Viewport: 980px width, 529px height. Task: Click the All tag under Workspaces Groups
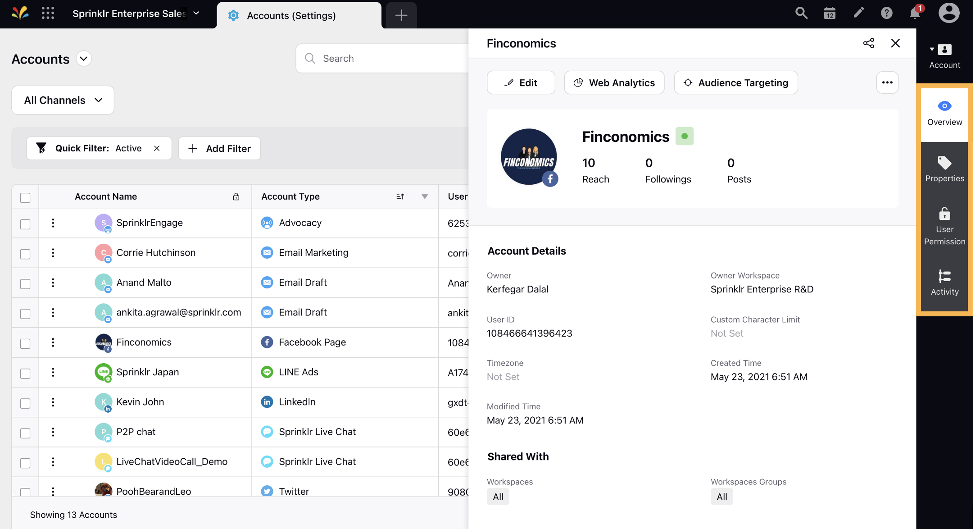pos(721,497)
